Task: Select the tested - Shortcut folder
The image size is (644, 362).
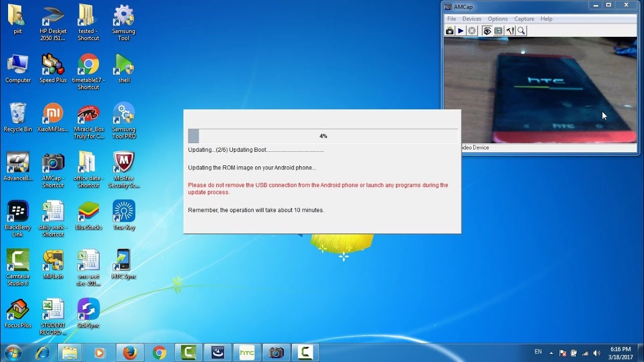Action: pyautogui.click(x=88, y=23)
